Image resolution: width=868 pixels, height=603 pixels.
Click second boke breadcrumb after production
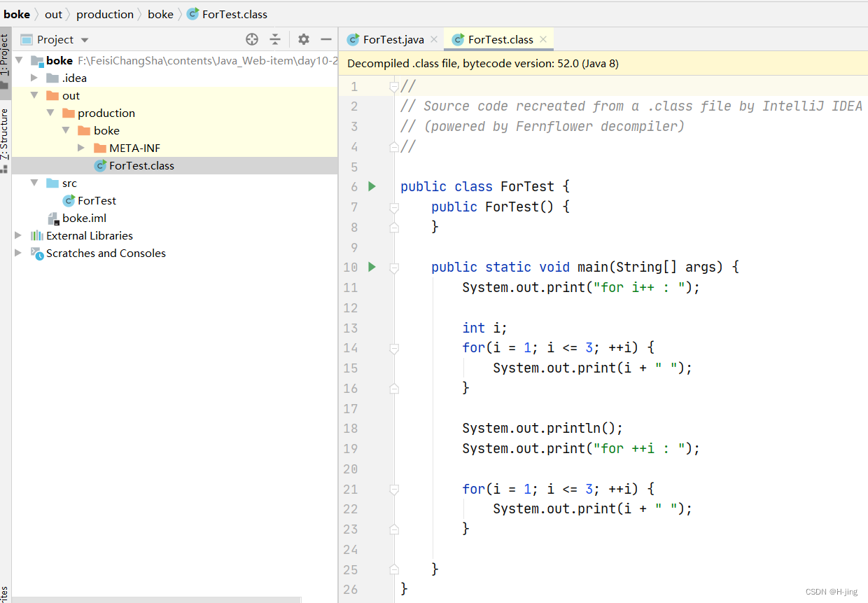160,14
